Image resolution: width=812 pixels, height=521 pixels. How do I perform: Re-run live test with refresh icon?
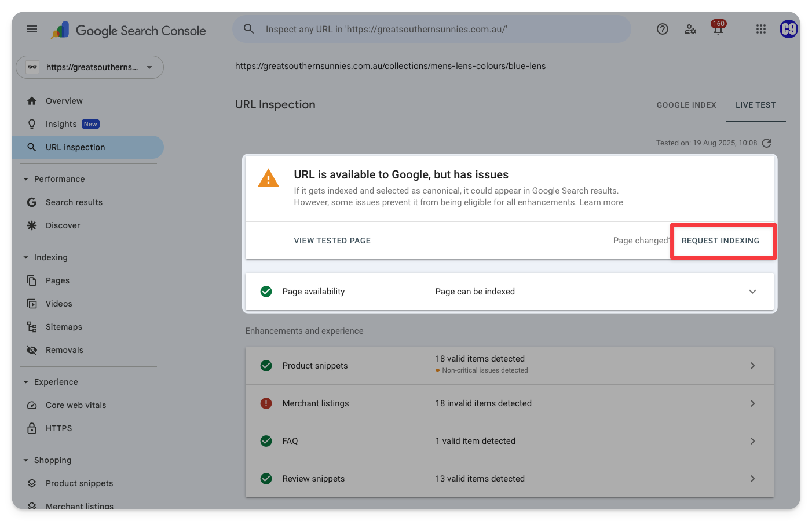click(x=767, y=143)
